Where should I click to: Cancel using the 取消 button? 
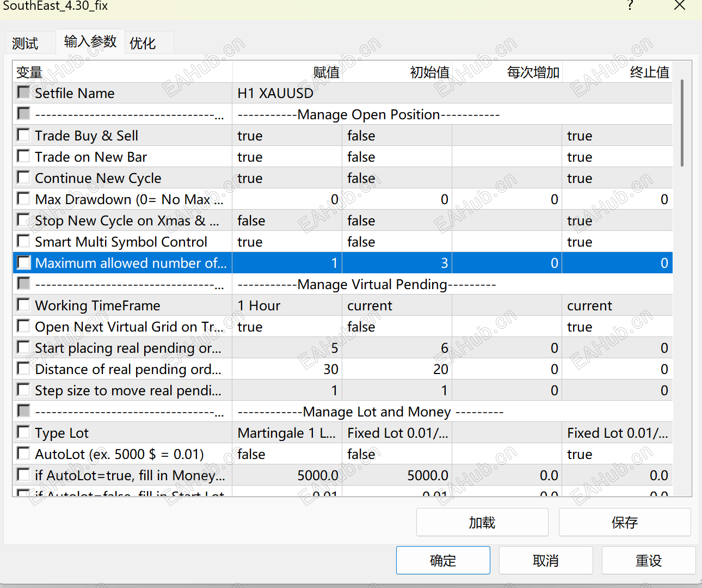pyautogui.click(x=546, y=560)
